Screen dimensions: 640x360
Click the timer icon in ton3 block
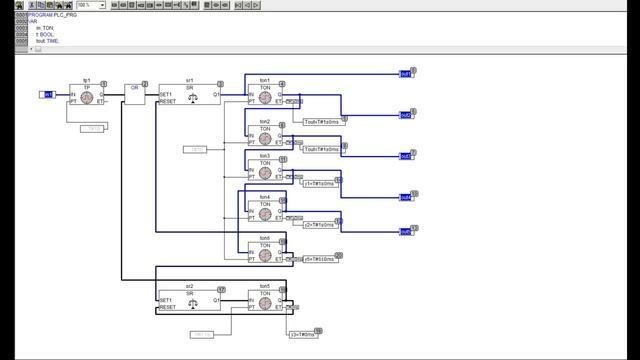coord(265,173)
